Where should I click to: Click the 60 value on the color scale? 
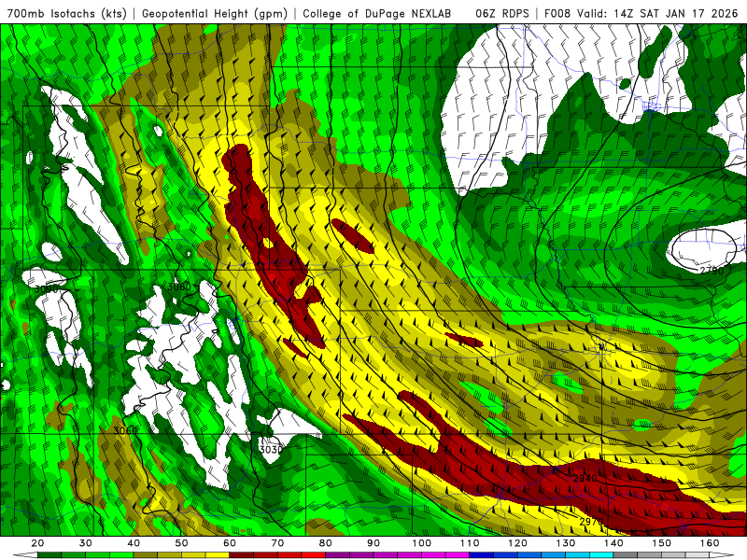pos(230,543)
